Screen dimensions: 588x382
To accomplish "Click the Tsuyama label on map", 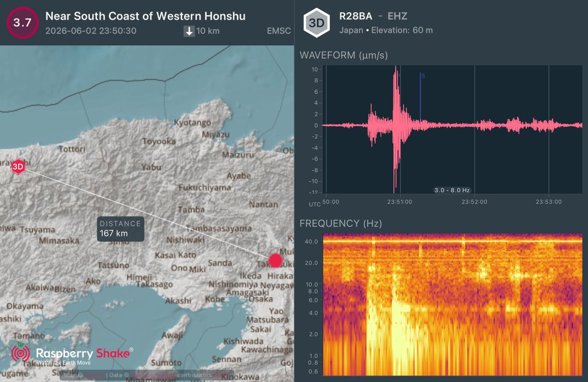I will (37, 230).
